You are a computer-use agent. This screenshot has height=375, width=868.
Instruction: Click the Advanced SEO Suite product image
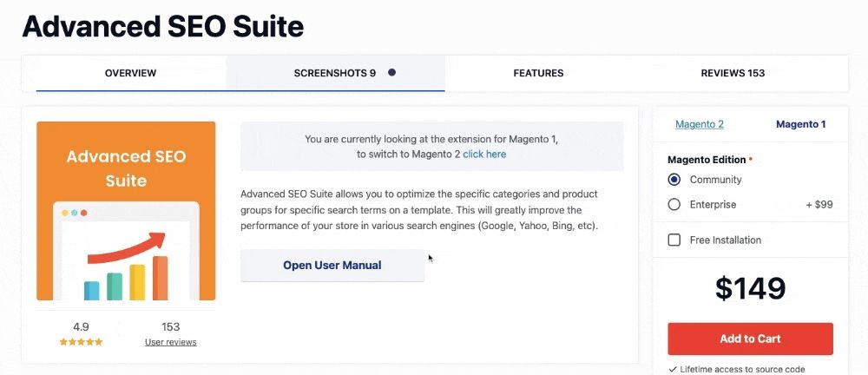(x=126, y=210)
